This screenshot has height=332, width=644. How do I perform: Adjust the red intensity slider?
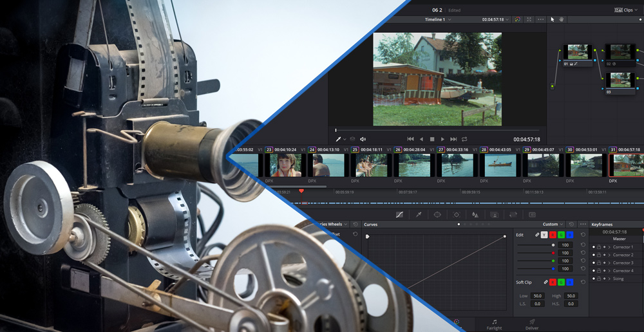pyautogui.click(x=536, y=254)
